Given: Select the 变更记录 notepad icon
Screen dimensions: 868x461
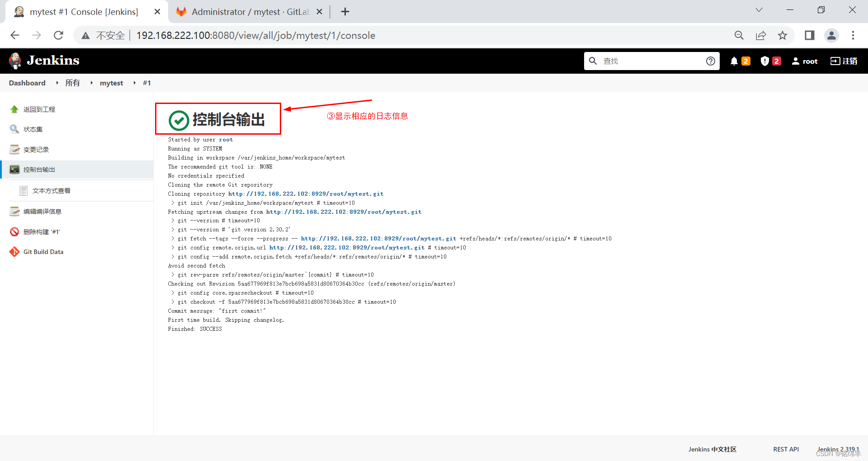Looking at the screenshot, I should [x=14, y=149].
